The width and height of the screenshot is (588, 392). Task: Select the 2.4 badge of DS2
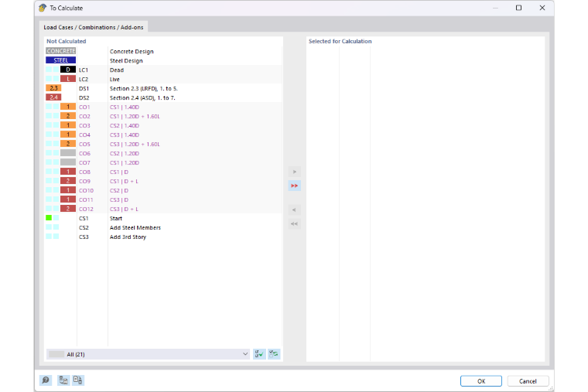(53, 97)
